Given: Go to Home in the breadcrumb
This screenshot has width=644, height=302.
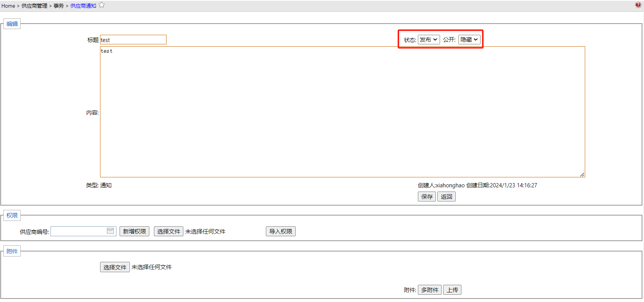Looking at the screenshot, I should pyautogui.click(x=8, y=6).
